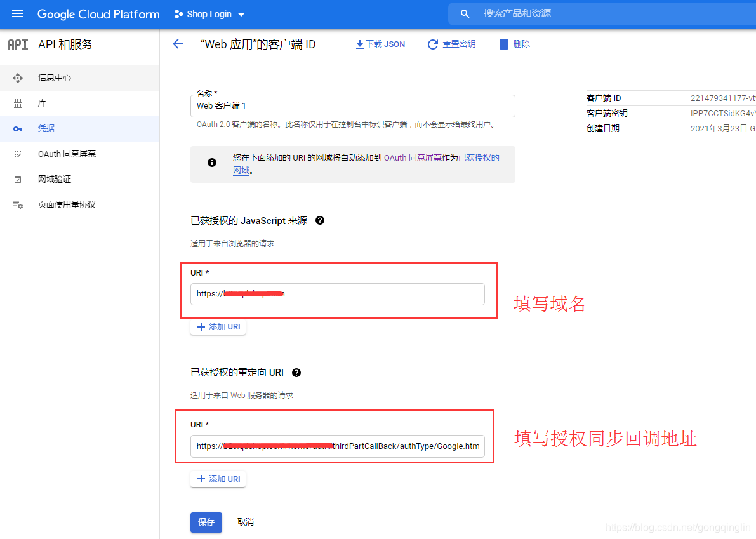
Task: Edit the redirect URI field
Action: click(x=338, y=446)
